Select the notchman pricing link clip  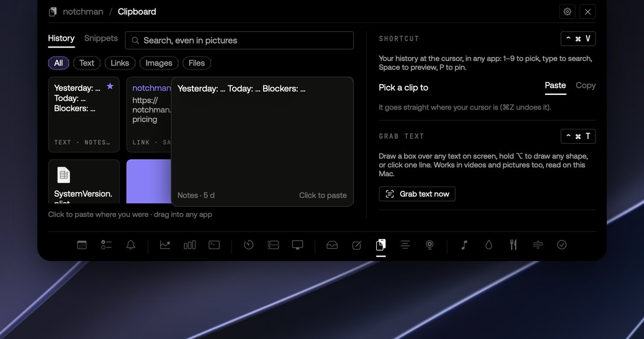[x=149, y=115]
